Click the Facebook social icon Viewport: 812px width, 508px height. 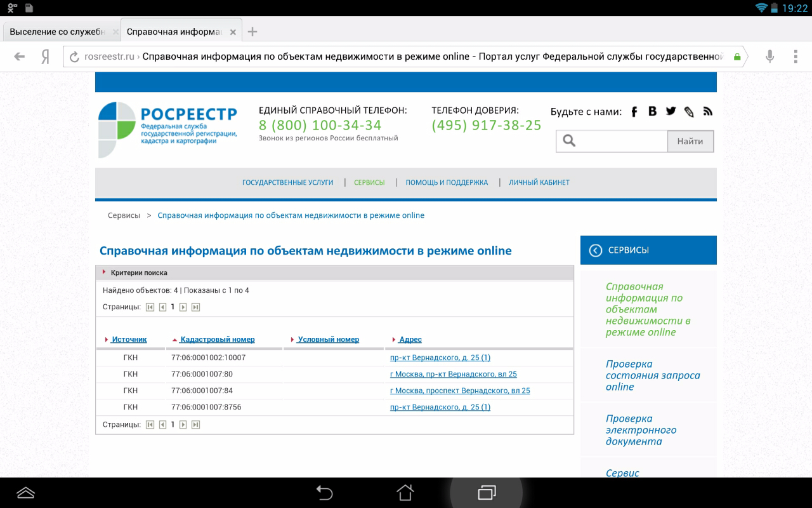pyautogui.click(x=634, y=112)
